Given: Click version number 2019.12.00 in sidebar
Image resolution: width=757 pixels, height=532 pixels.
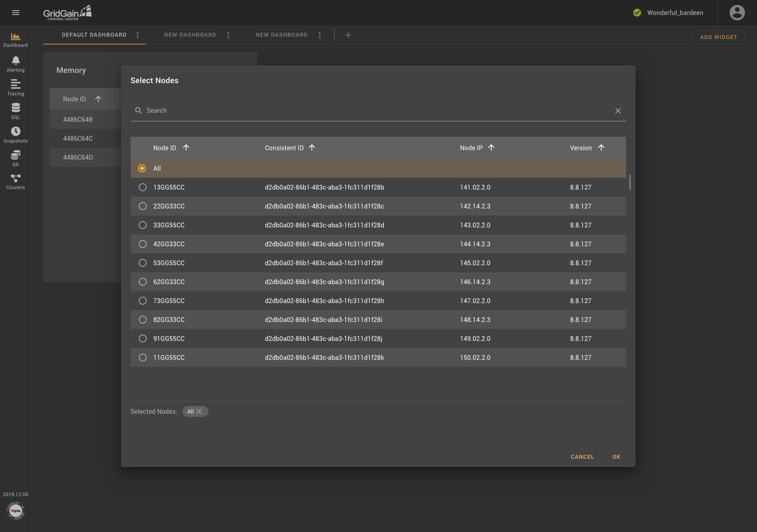Looking at the screenshot, I should (16, 495).
